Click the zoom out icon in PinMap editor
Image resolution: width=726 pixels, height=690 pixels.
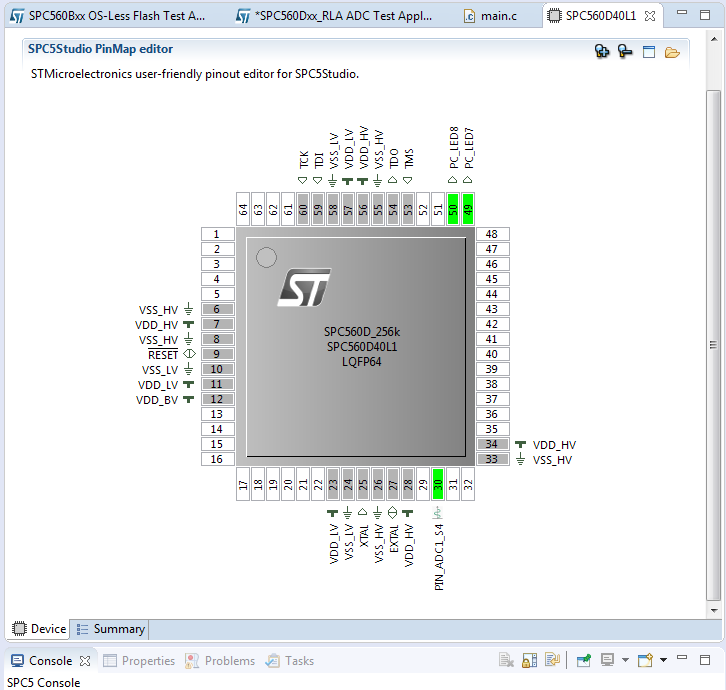pyautogui.click(x=625, y=51)
